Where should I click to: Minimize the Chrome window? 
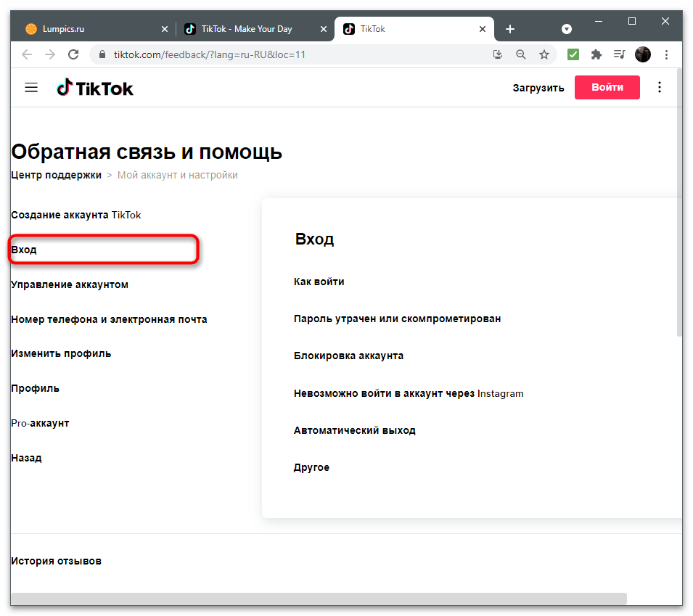(x=599, y=21)
